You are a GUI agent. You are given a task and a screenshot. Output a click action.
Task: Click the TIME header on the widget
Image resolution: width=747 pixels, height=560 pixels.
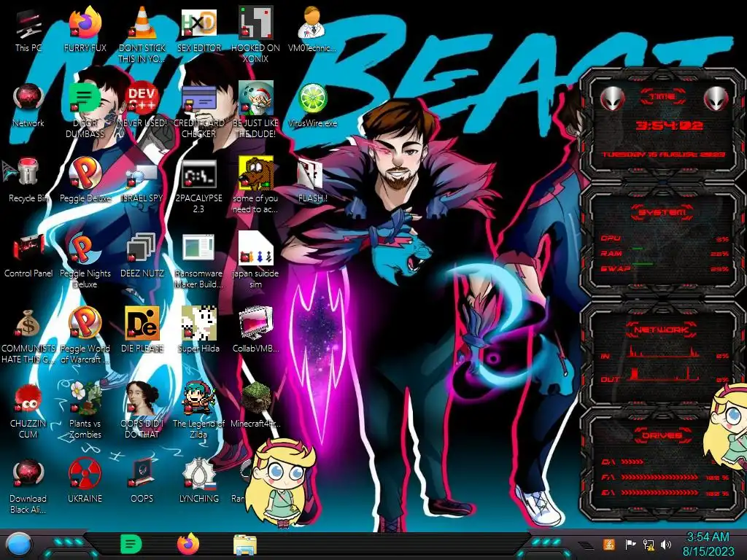(x=662, y=97)
